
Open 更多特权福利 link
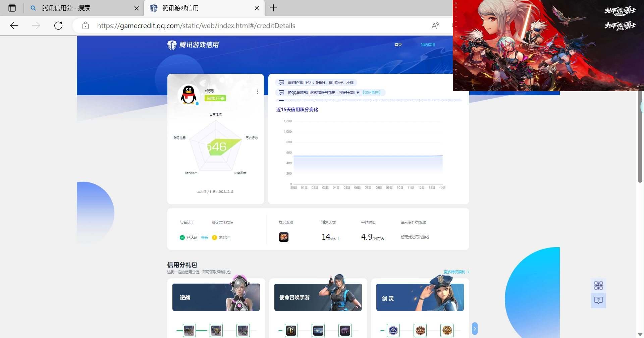tap(457, 272)
